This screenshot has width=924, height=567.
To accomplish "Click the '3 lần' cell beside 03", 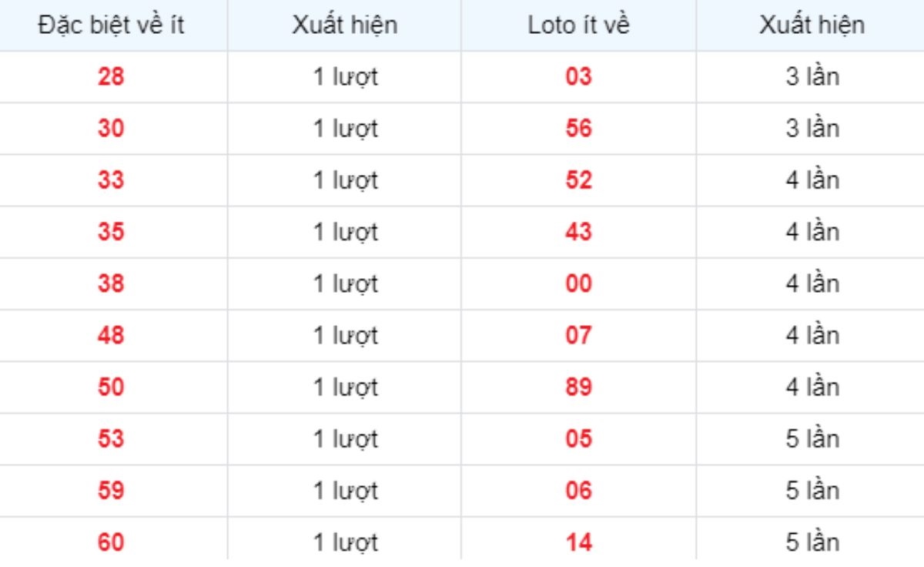I will point(812,77).
